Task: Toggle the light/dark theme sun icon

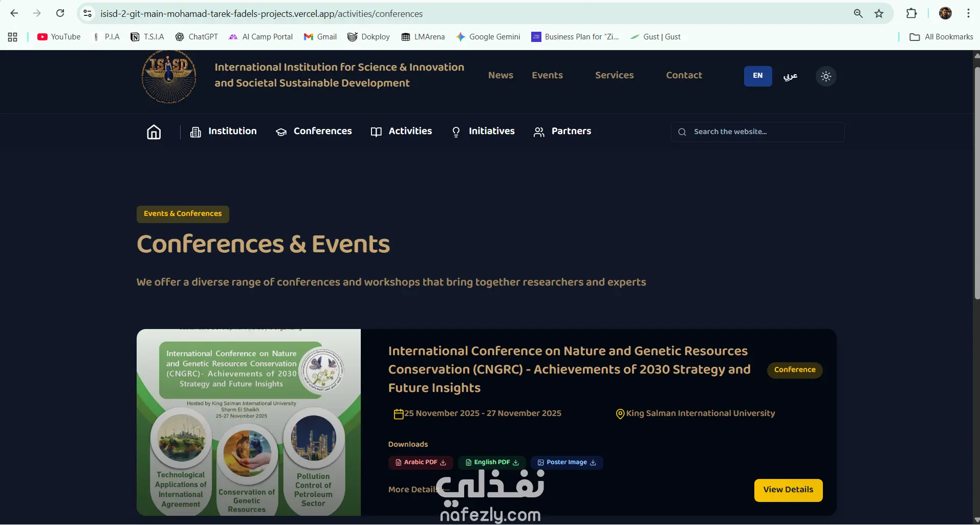Action: coord(826,76)
